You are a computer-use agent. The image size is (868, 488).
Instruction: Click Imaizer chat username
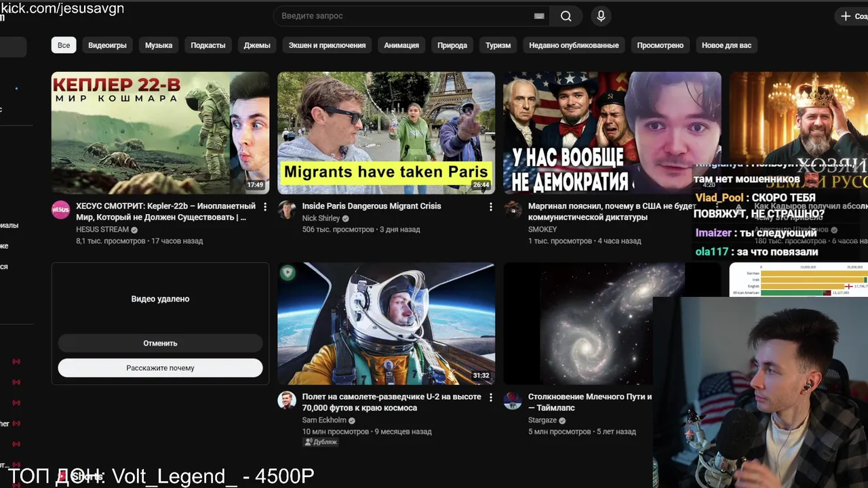(x=713, y=232)
